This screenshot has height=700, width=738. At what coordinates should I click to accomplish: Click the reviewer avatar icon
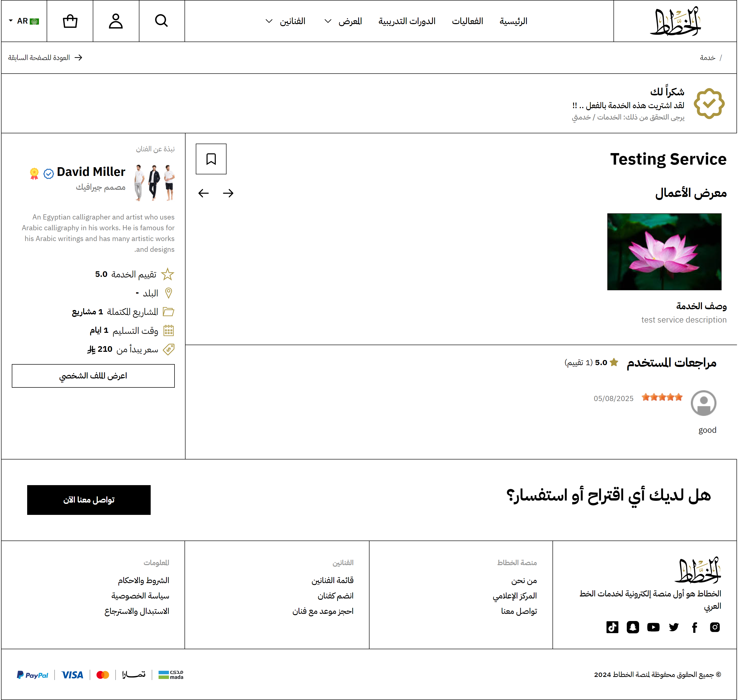pyautogui.click(x=703, y=403)
